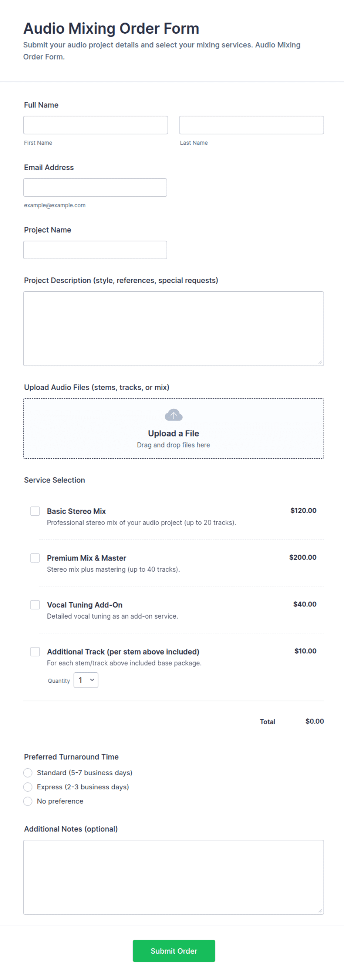Click the Project Name text box

click(95, 250)
